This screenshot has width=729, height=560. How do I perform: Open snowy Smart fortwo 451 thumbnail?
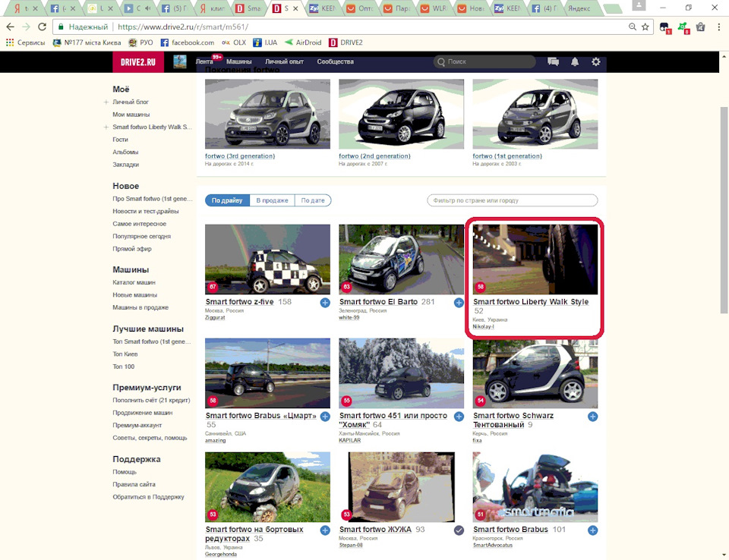click(401, 373)
